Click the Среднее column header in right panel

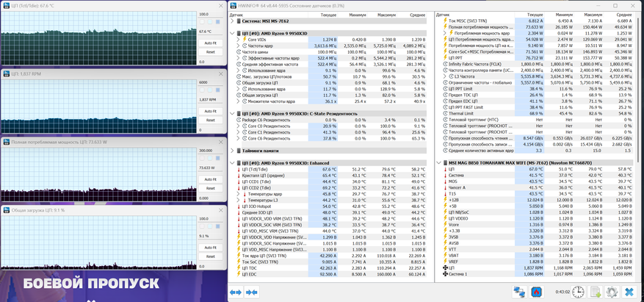623,15
